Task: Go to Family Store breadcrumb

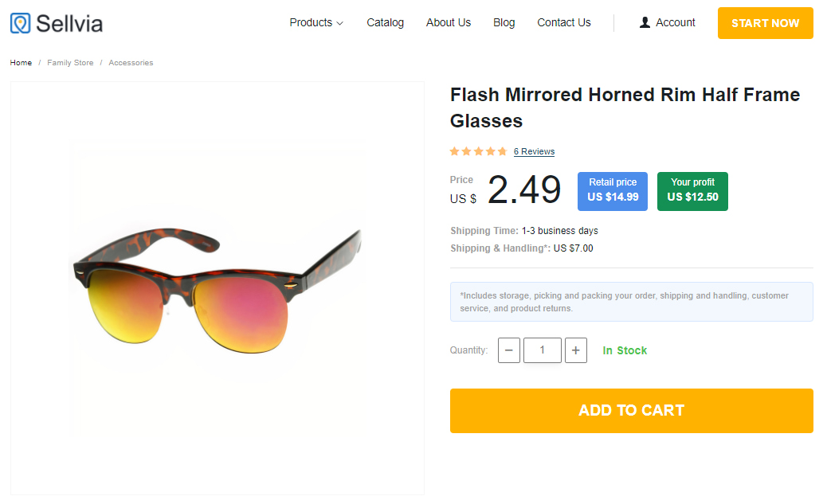Action: [x=70, y=63]
